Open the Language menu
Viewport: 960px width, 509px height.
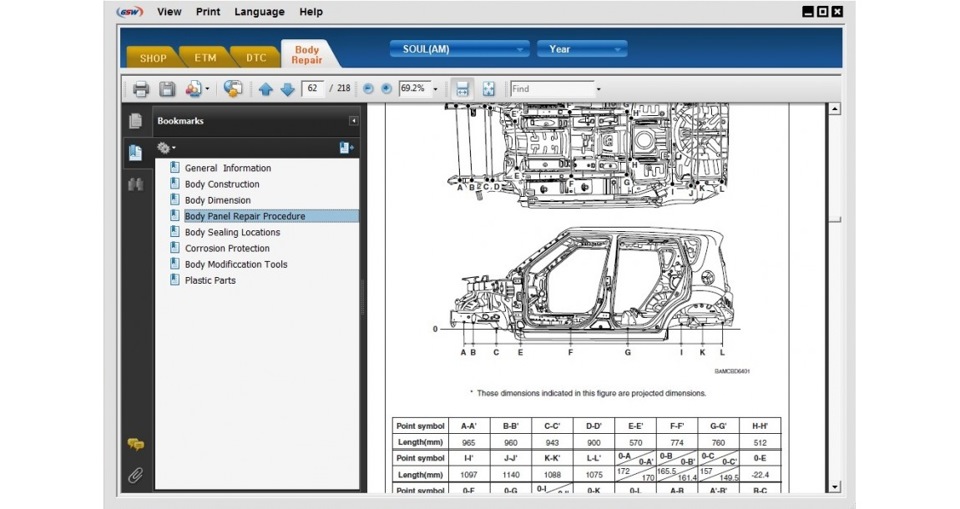(260, 12)
